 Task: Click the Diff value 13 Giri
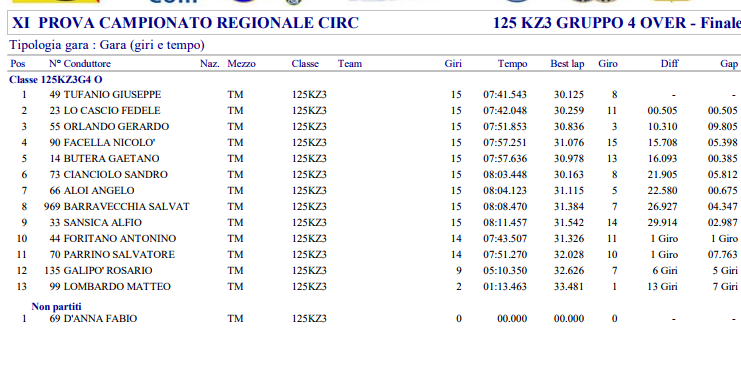click(662, 287)
